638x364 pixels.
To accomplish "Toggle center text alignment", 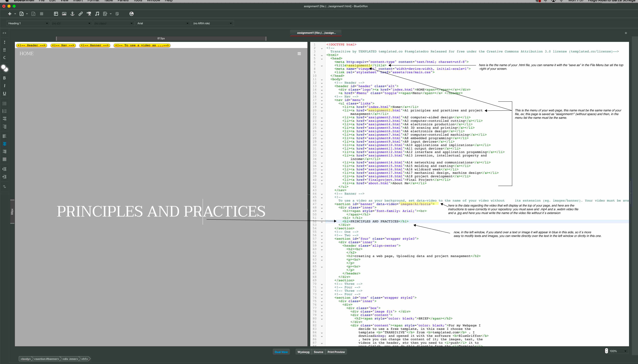I will (4, 144).
